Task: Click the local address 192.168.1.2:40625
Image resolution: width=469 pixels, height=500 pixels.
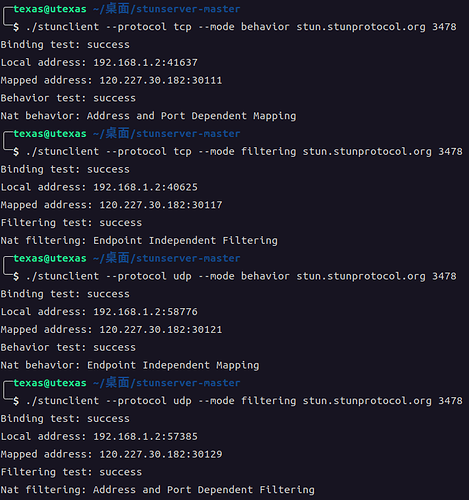Action: [145, 187]
